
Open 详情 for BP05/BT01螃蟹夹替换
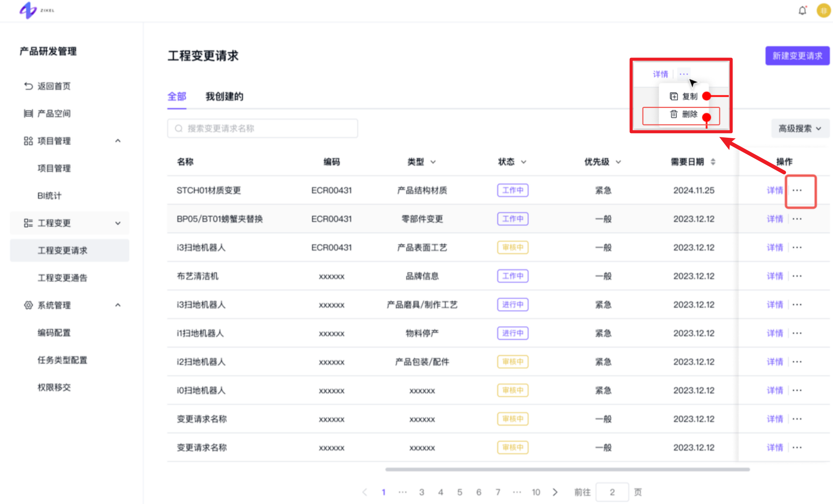point(775,219)
